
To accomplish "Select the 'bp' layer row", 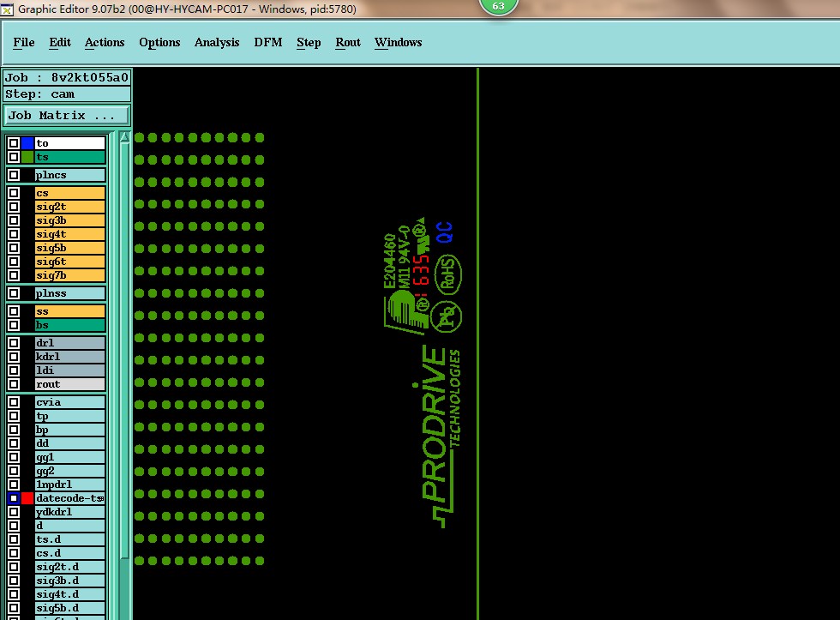I will tap(69, 430).
